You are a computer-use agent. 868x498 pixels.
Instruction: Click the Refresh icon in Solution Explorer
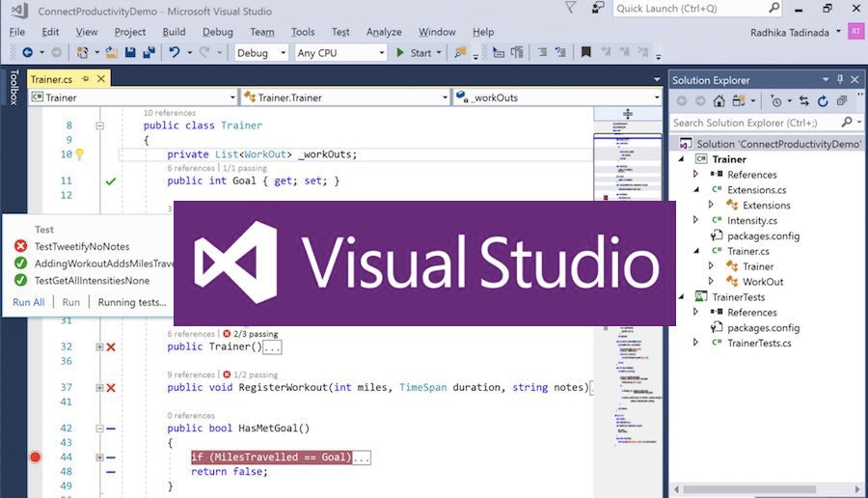click(823, 100)
